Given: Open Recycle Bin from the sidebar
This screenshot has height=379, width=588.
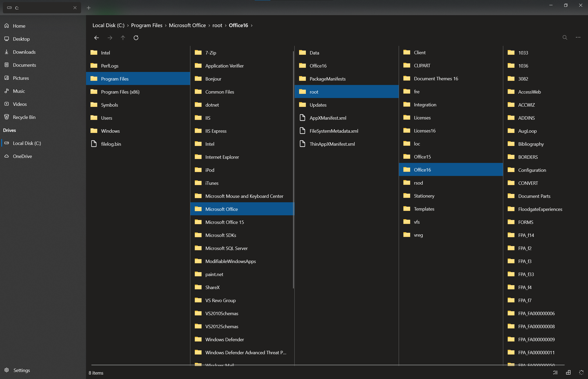Looking at the screenshot, I should click(43, 117).
